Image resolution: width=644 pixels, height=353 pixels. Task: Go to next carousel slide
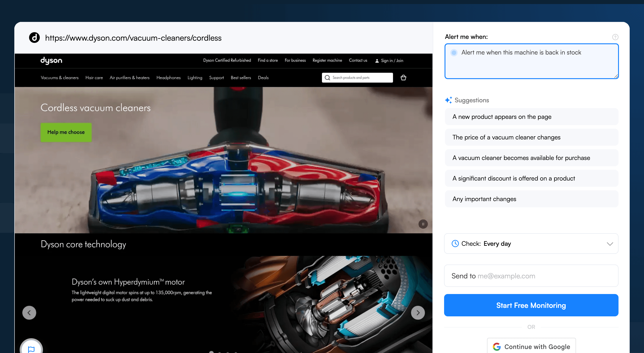[x=418, y=313]
